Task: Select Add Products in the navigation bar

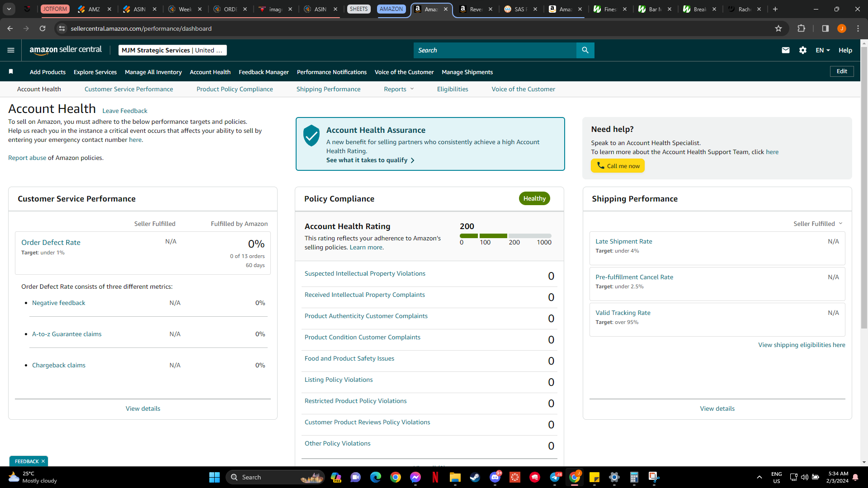Action: (47, 72)
